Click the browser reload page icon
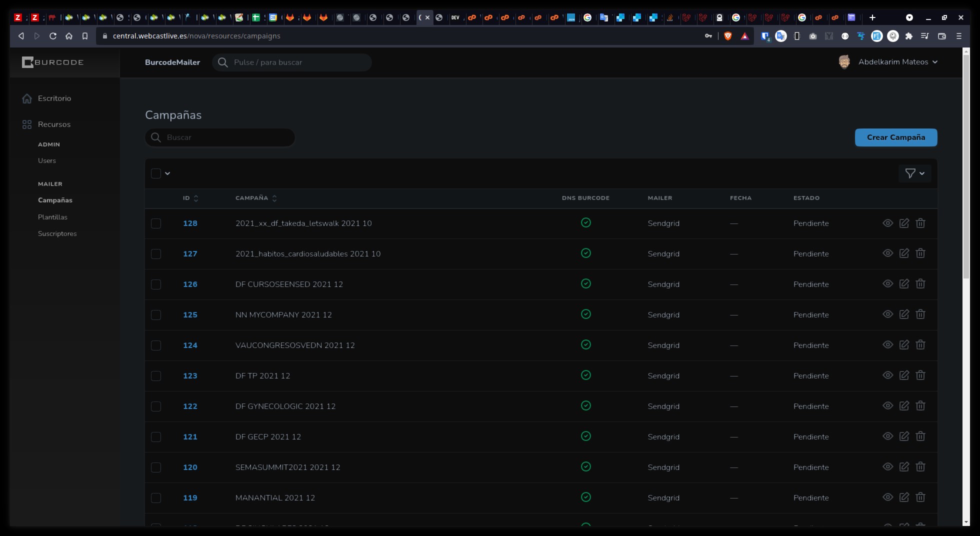Viewport: 980px width, 536px height. click(x=53, y=36)
